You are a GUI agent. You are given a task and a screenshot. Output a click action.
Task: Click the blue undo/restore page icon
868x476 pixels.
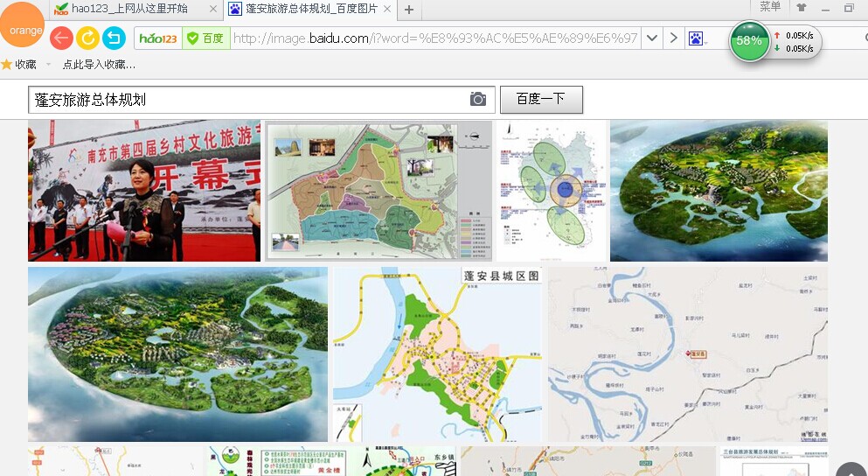pos(114,38)
